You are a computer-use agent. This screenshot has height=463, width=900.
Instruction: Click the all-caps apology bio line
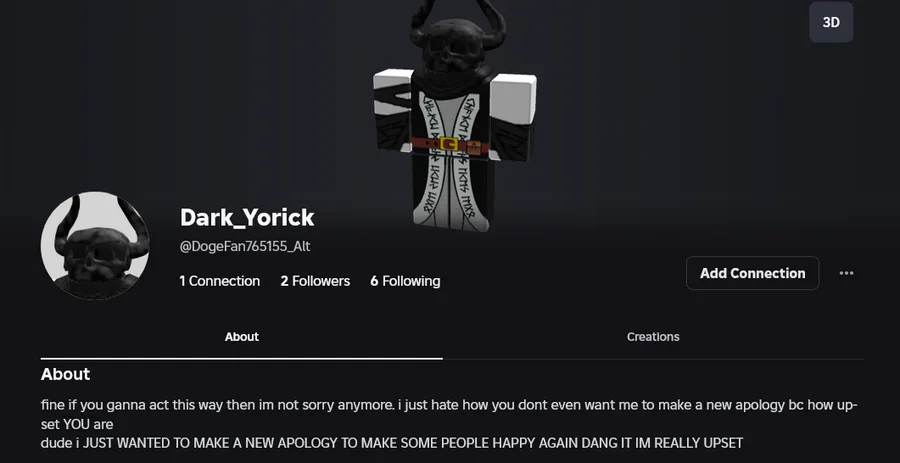point(392,443)
